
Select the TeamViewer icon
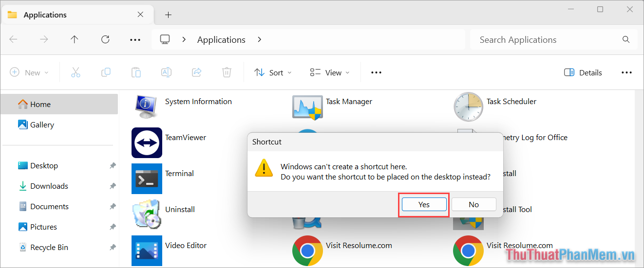(147, 143)
